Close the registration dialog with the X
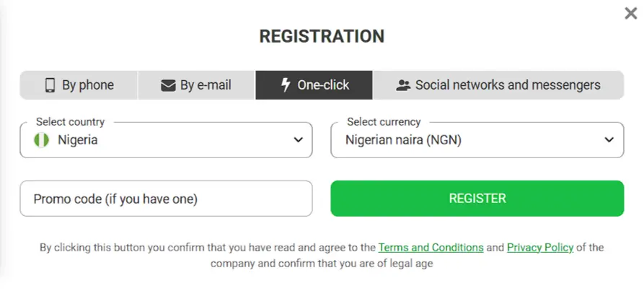The width and height of the screenshot is (644, 299). (x=630, y=13)
